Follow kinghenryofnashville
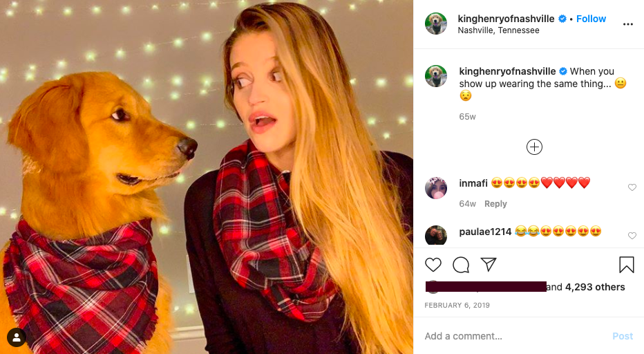The image size is (644, 354). (591, 19)
